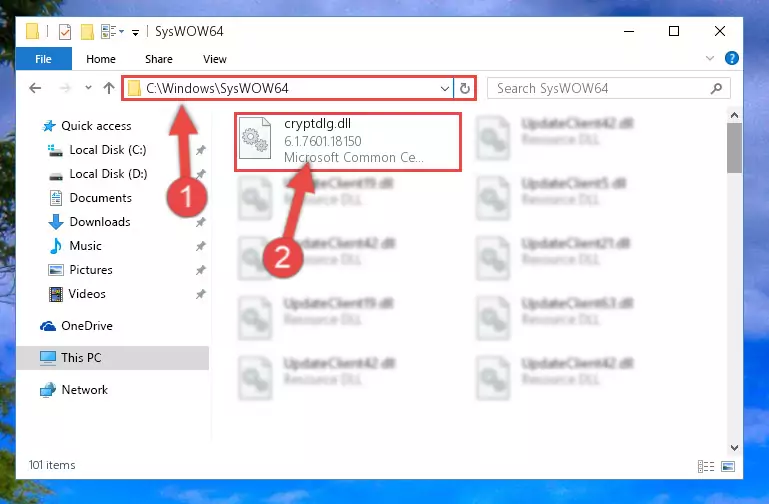
Task: Switch to the Share ribbon tab
Action: click(x=159, y=59)
